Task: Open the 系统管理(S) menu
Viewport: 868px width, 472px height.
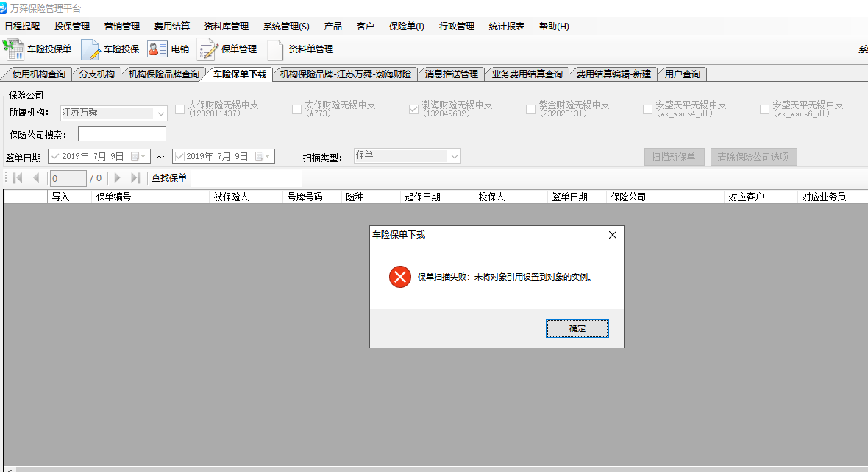Action: coord(286,26)
